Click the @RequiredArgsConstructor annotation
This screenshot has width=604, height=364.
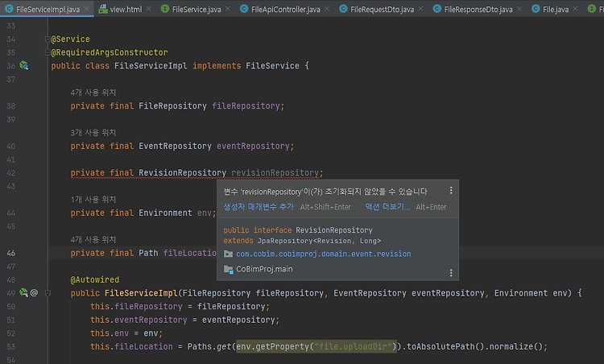tap(110, 52)
